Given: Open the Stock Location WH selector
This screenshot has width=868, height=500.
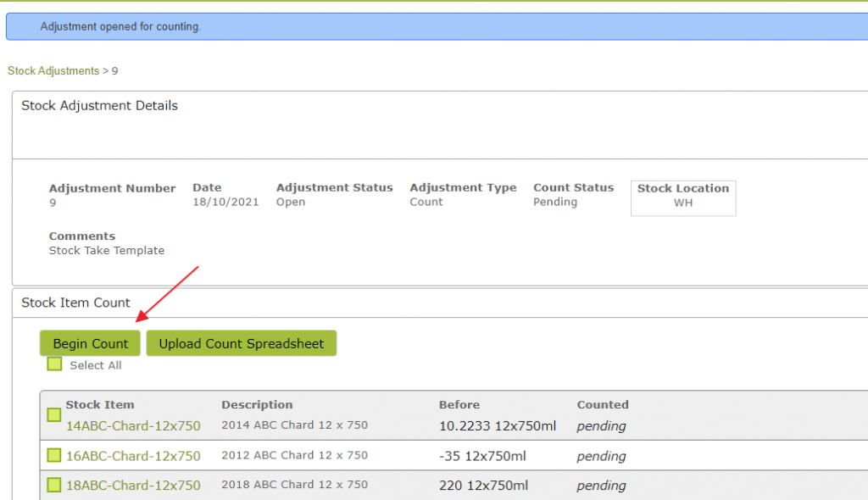Looking at the screenshot, I should point(682,197).
